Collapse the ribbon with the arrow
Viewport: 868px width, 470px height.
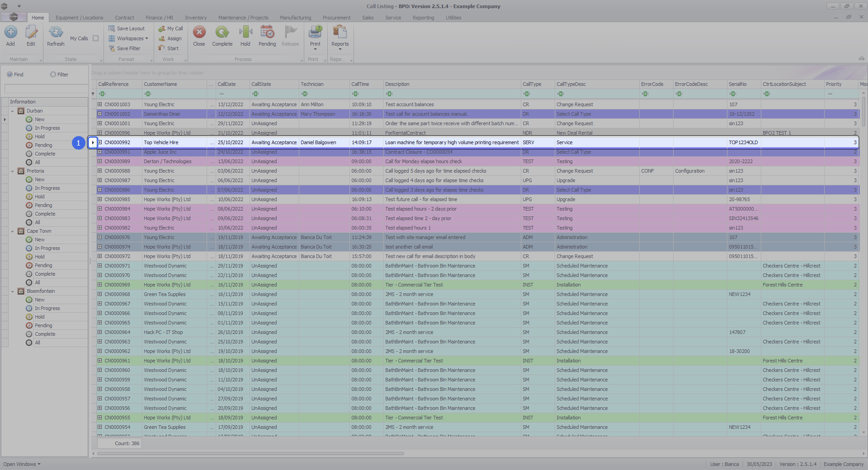pyautogui.click(x=862, y=59)
